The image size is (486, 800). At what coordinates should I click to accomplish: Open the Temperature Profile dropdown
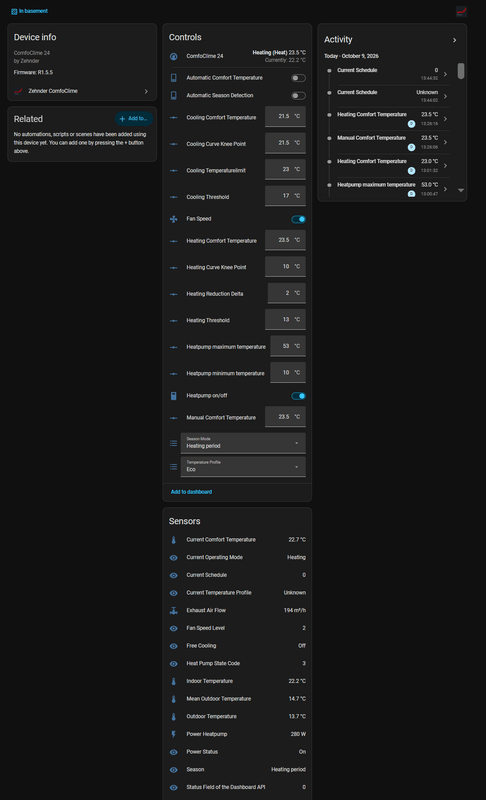(x=243, y=467)
